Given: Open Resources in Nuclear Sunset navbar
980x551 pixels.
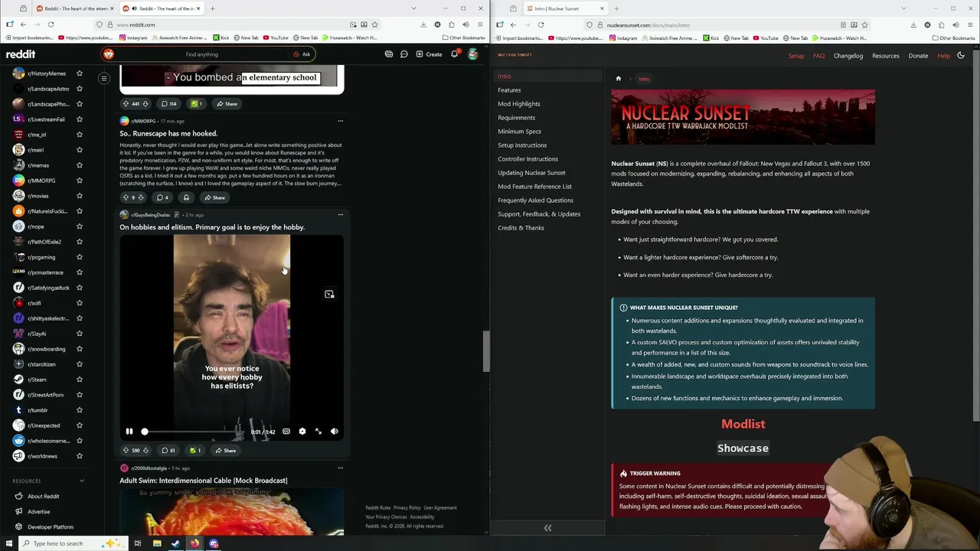Looking at the screenshot, I should 886,56.
